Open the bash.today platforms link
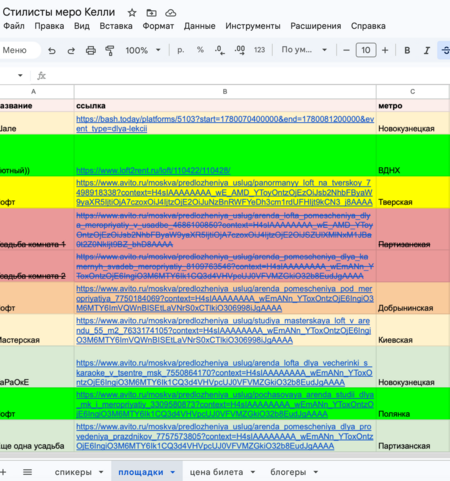The height and width of the screenshot is (481, 450). point(225,124)
